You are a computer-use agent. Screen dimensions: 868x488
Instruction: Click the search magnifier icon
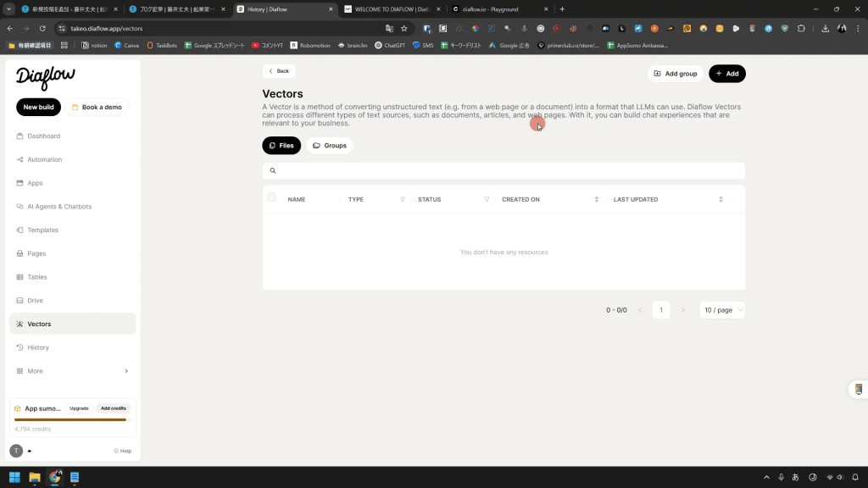tap(273, 171)
